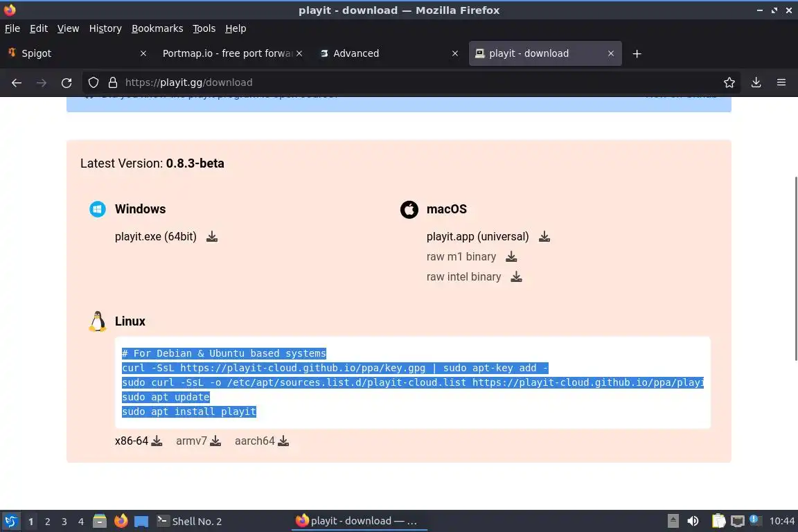Click download icon next to playit.app (universal)

click(544, 237)
